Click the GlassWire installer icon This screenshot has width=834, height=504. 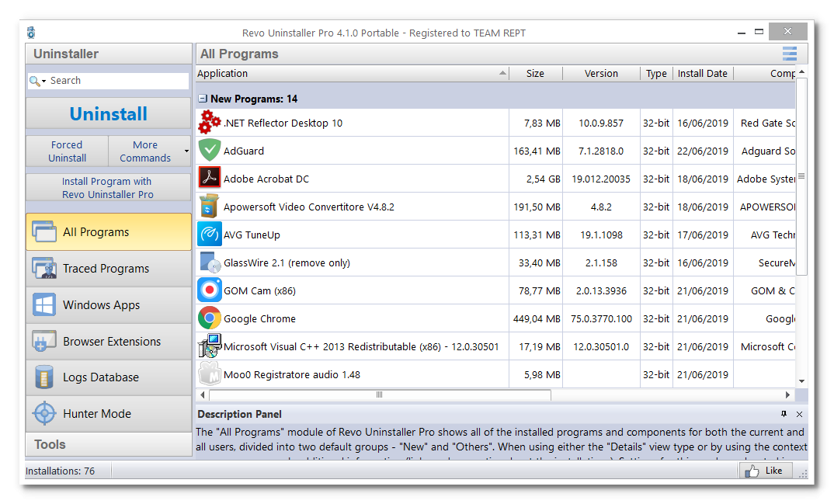pos(209,262)
